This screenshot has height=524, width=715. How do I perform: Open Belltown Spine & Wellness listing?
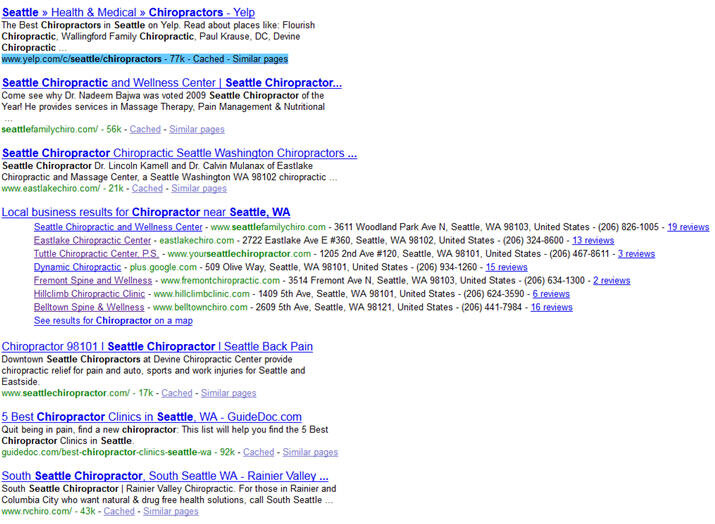point(89,307)
